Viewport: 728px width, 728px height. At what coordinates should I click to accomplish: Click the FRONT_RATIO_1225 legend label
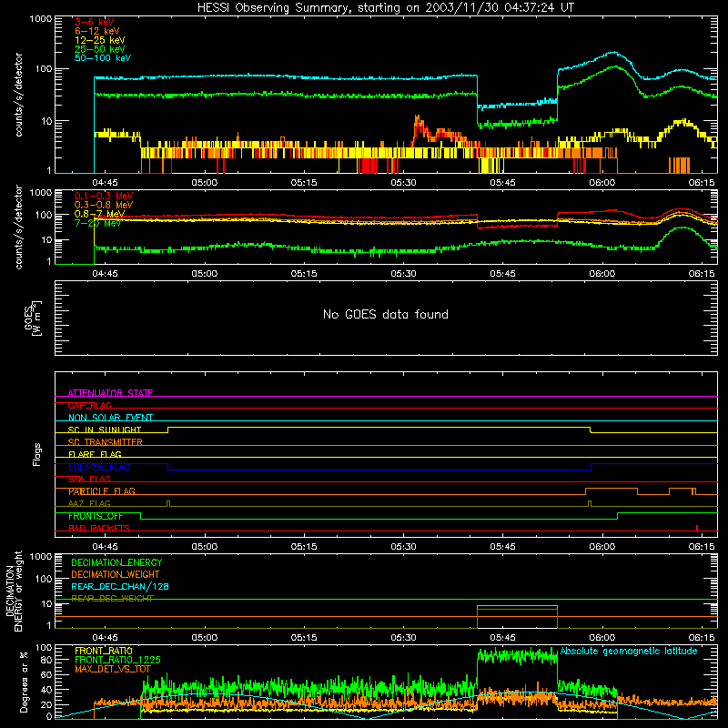pyautogui.click(x=117, y=660)
